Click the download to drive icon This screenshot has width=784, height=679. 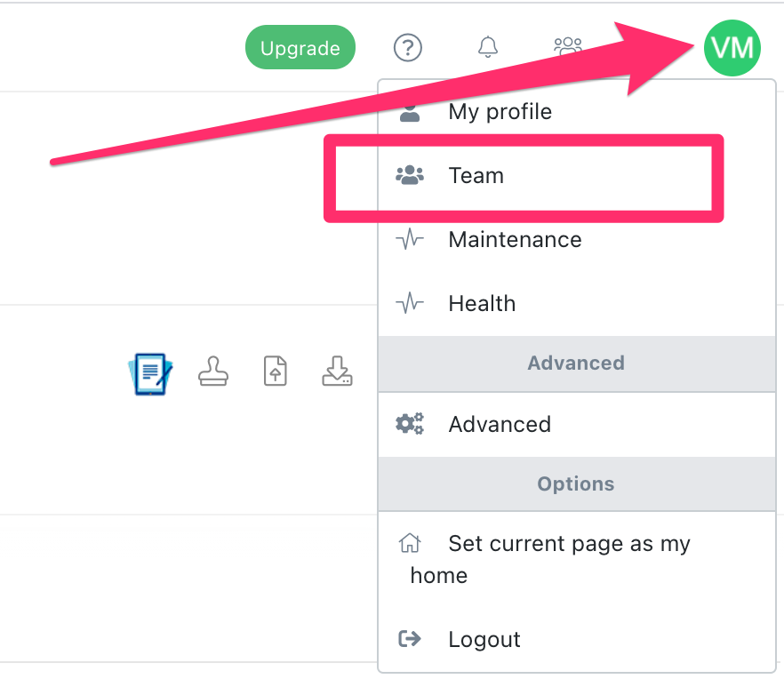coord(337,371)
